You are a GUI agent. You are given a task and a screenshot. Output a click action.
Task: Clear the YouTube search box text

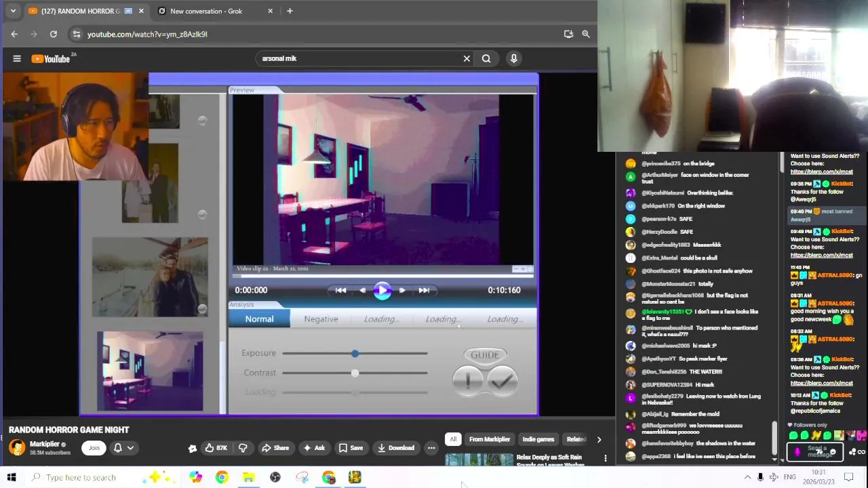pos(467,59)
